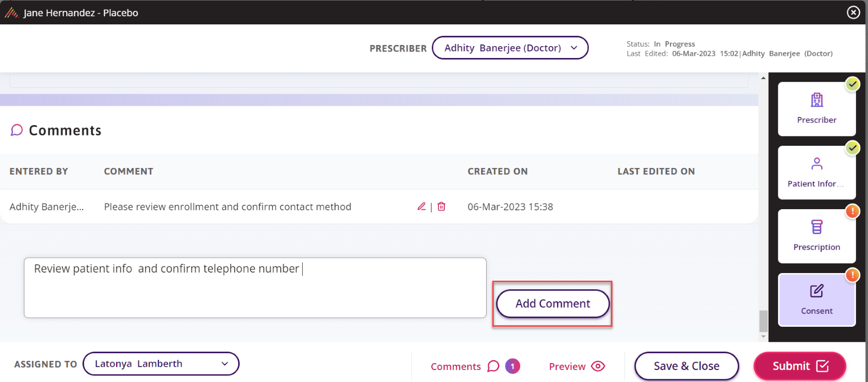The image size is (868, 382).
Task: Click the scrollbar down arrow
Action: point(763,336)
